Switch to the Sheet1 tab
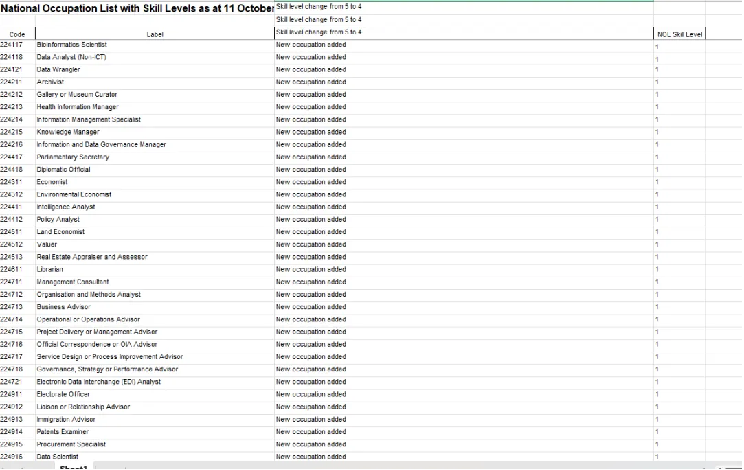Image resolution: width=744 pixels, height=470 pixels. (x=74, y=467)
